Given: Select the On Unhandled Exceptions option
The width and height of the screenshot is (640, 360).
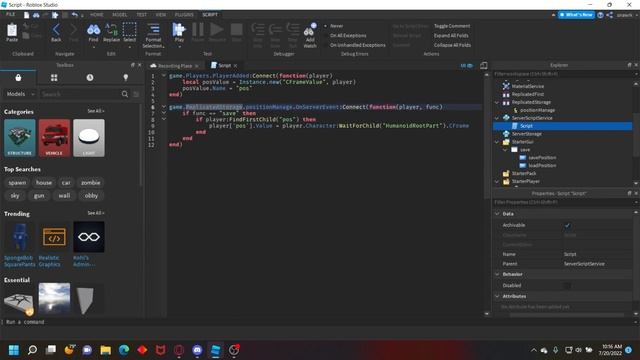Looking at the screenshot, I should click(355, 45).
